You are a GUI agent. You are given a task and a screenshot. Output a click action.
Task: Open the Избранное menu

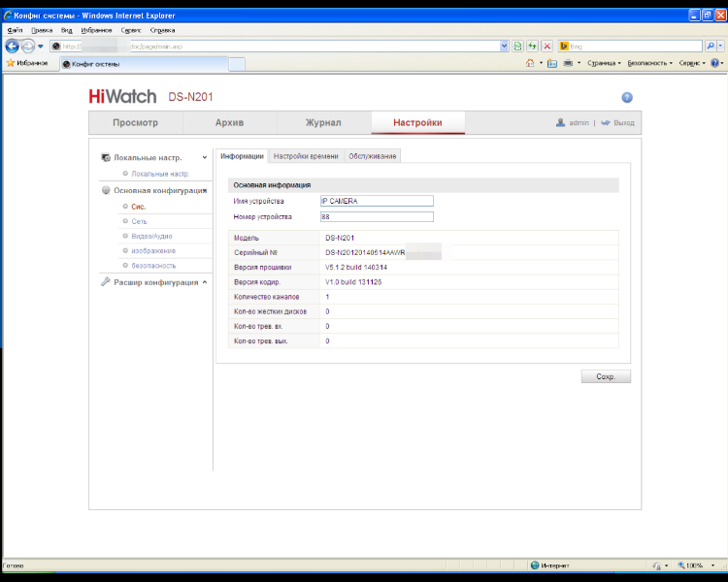(96, 30)
